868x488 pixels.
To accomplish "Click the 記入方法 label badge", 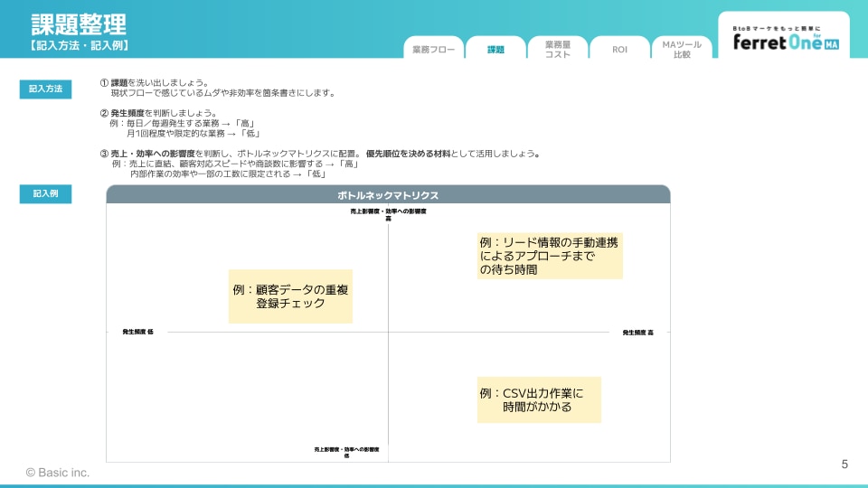I will tap(45, 89).
